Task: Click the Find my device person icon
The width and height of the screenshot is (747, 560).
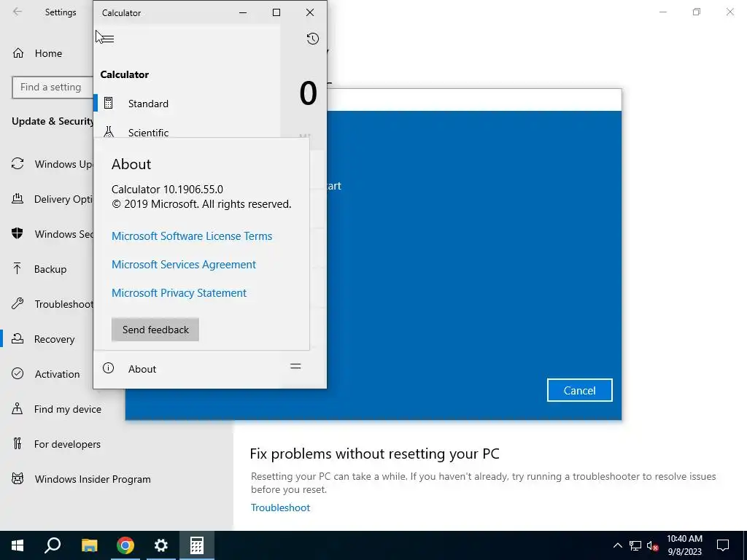Action: (x=18, y=408)
